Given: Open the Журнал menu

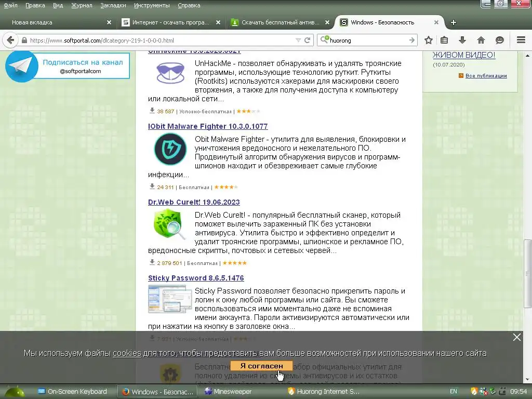Looking at the screenshot, I should (82, 5).
